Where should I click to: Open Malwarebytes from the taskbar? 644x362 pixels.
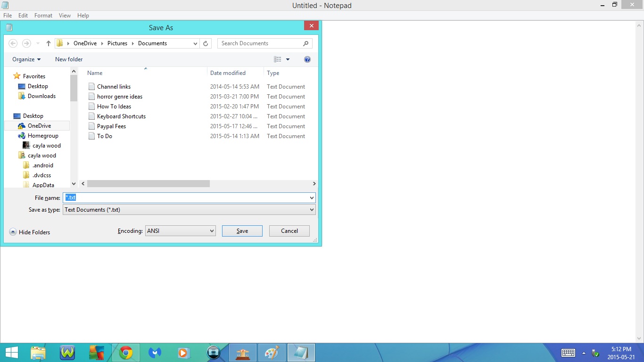click(155, 352)
